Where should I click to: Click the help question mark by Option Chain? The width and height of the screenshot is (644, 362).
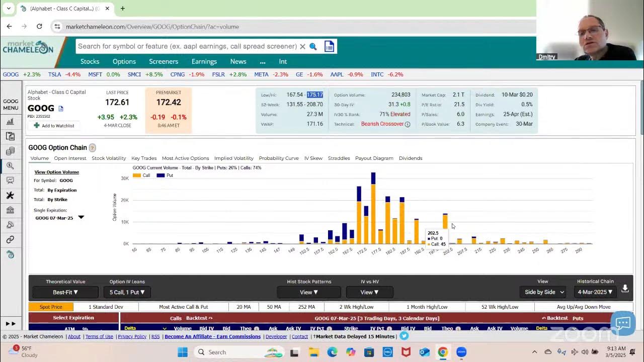[92, 148]
